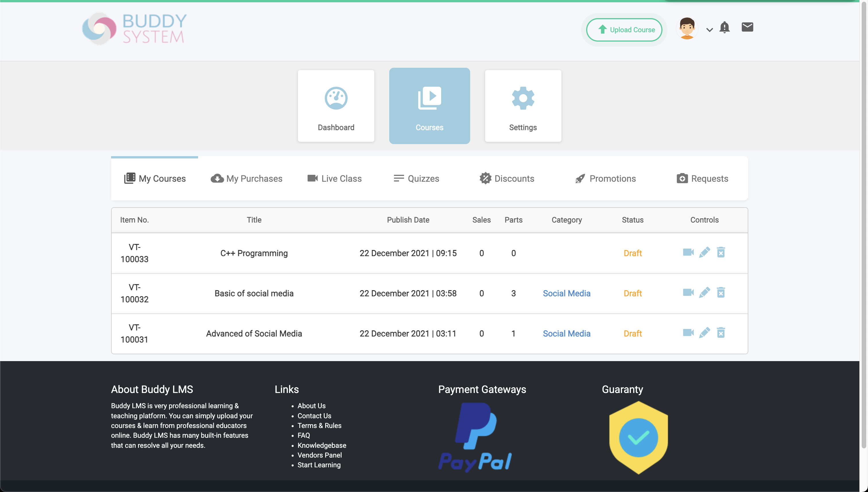
Task: Click trash icon for C++ Programming row
Action: click(x=721, y=252)
